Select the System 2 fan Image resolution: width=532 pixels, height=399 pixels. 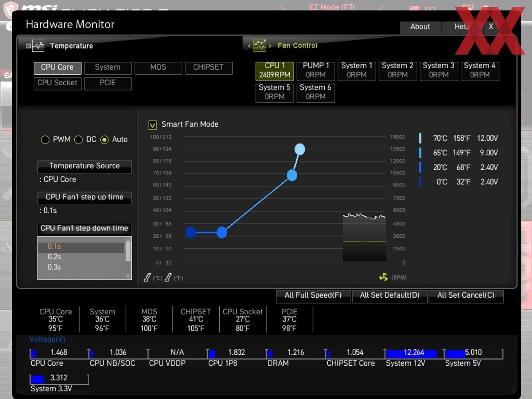[398, 71]
